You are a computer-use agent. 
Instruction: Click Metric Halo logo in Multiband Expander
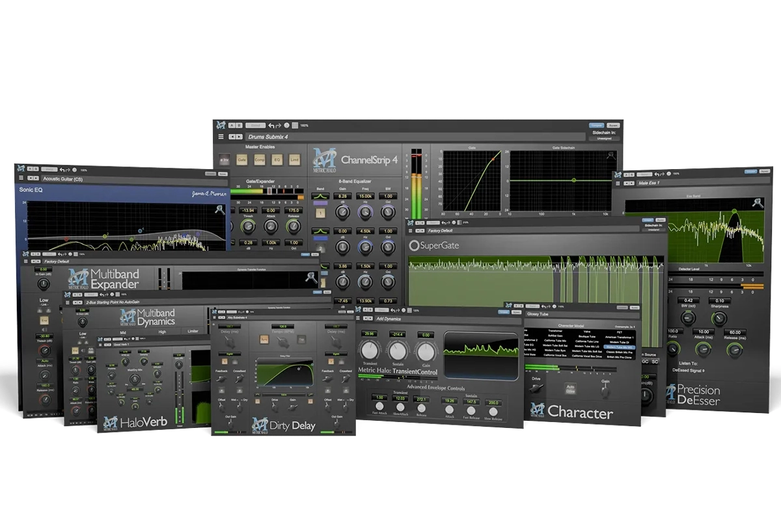[x=79, y=278]
